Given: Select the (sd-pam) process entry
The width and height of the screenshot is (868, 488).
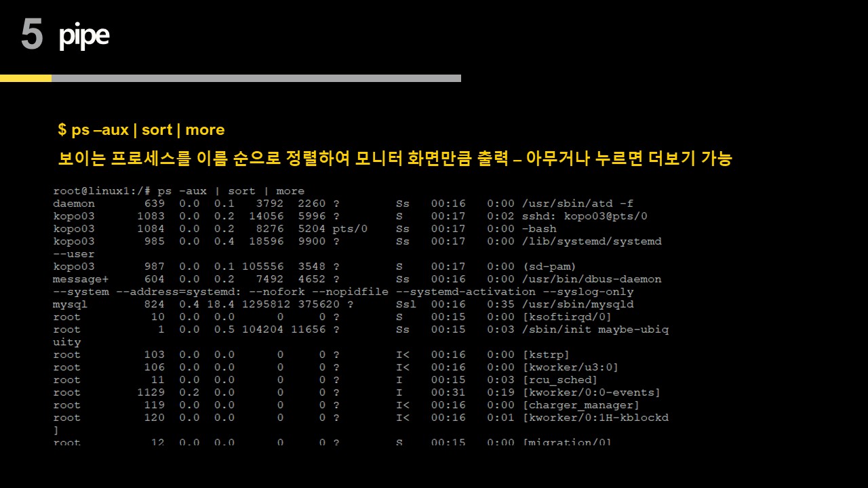Looking at the screenshot, I should 549,266.
